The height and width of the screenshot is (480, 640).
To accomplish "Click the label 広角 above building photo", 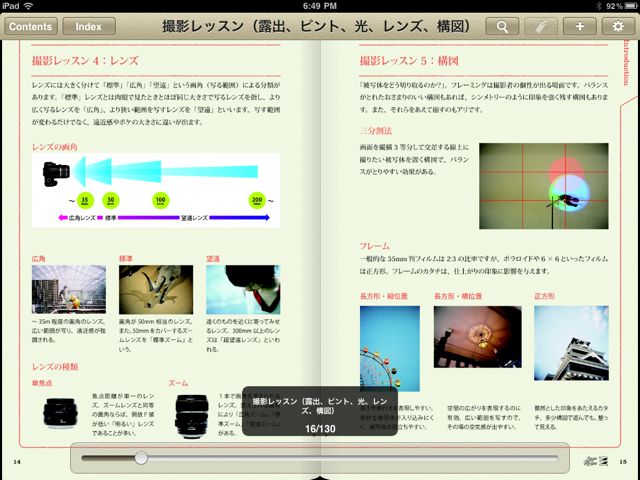I will [39, 259].
